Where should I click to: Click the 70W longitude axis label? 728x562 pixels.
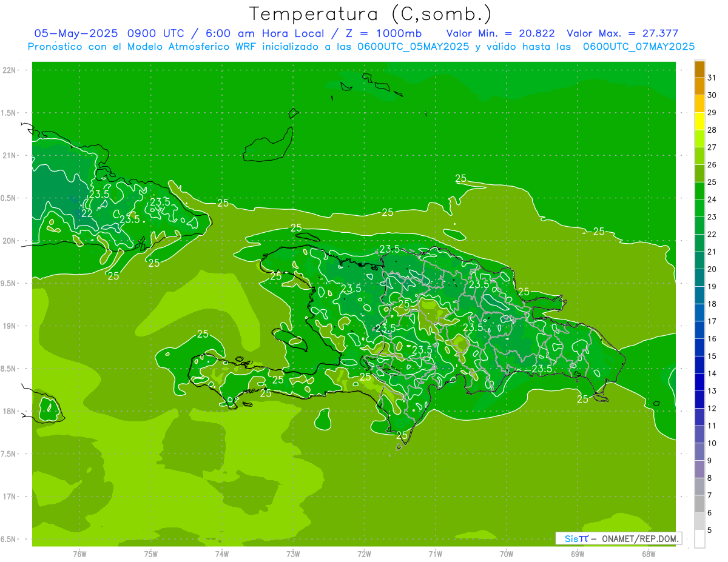coord(507,554)
